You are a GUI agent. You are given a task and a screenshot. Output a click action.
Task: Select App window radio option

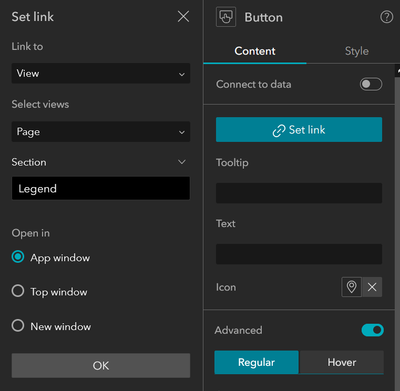click(x=18, y=257)
